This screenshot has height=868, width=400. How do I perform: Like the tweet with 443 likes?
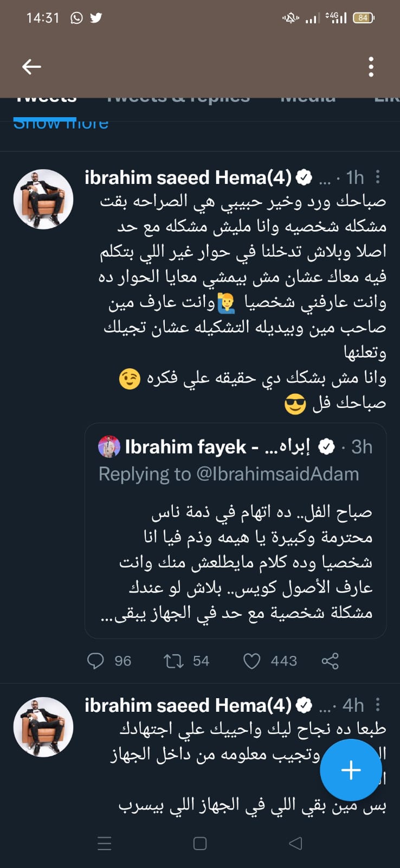pyautogui.click(x=251, y=661)
